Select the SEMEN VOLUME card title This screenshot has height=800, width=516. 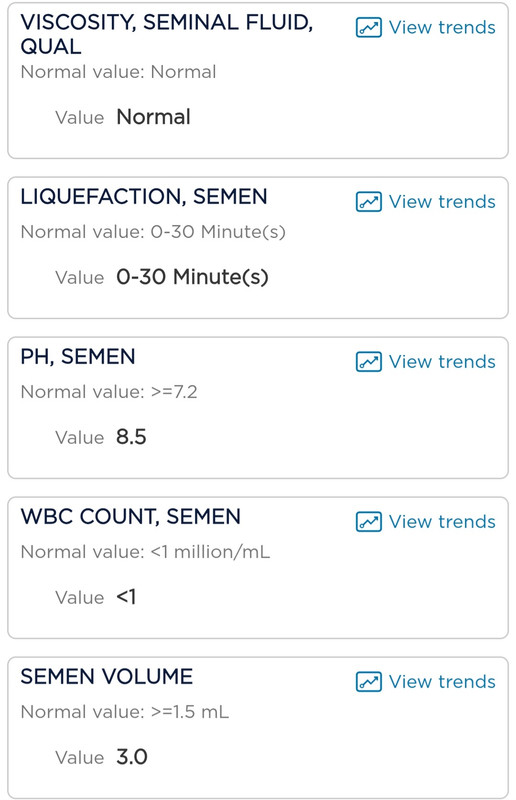point(107,677)
